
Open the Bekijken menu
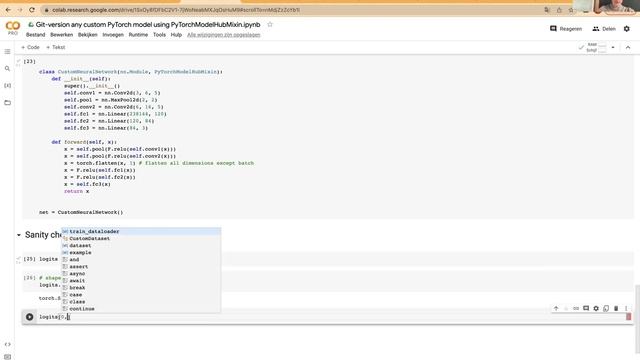87,35
